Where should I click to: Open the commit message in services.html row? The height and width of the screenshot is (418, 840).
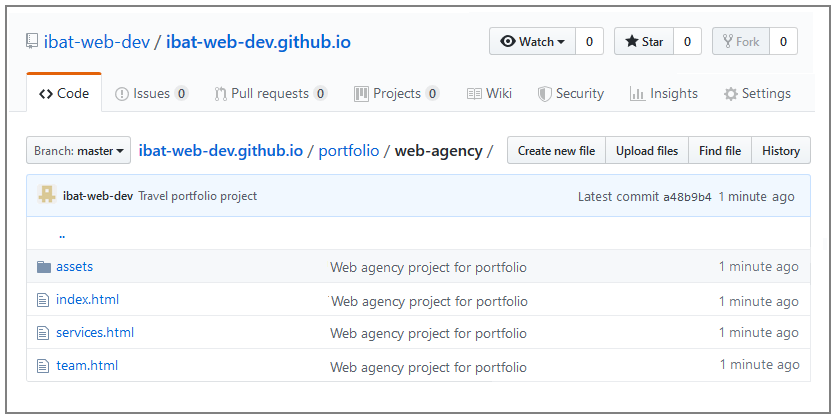428,333
